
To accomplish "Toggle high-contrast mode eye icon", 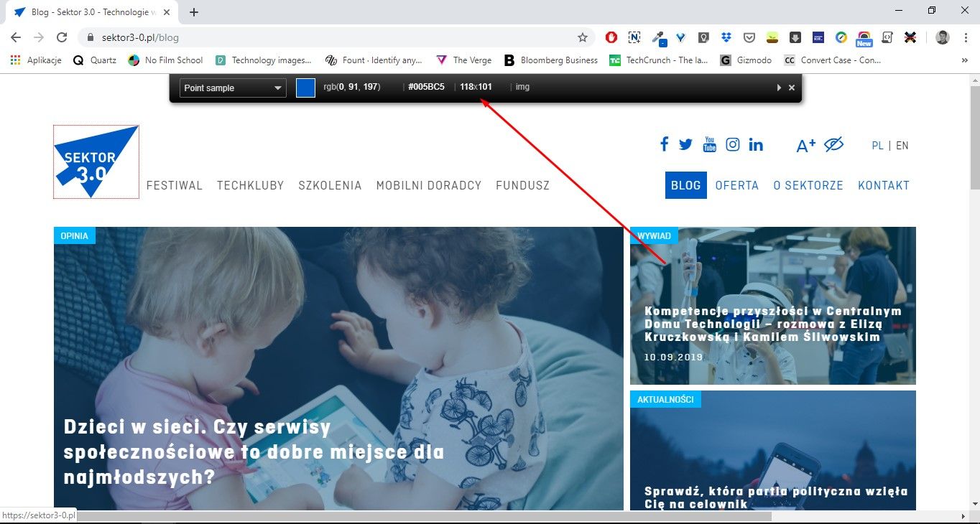I will tap(833, 145).
